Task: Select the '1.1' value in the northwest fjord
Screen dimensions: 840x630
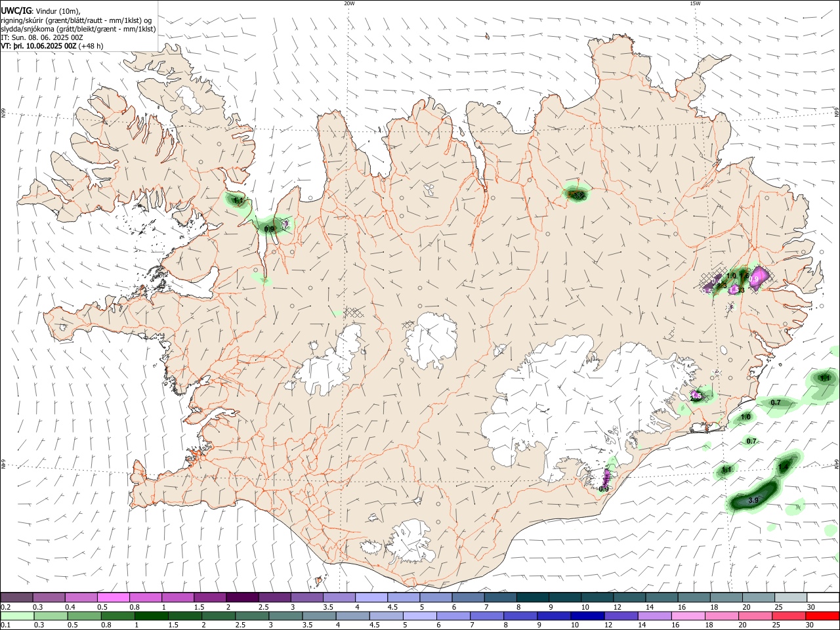Action: 238,200
